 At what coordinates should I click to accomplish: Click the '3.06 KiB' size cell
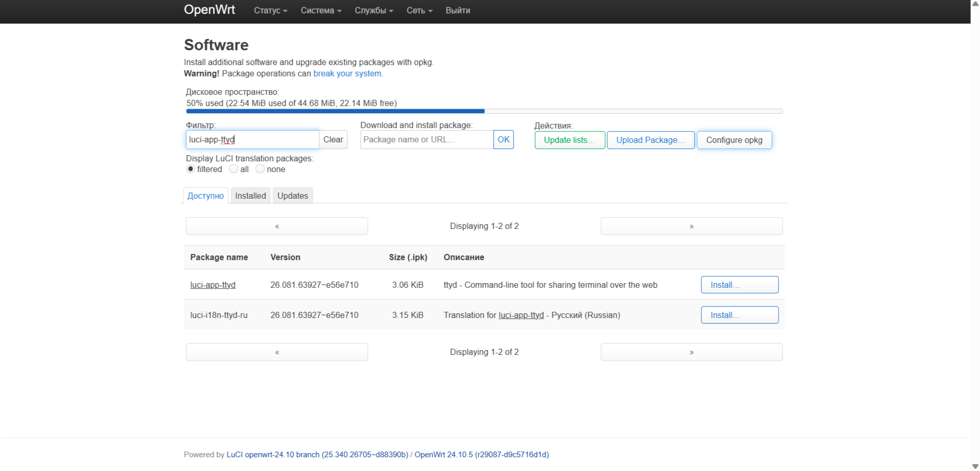pyautogui.click(x=408, y=285)
